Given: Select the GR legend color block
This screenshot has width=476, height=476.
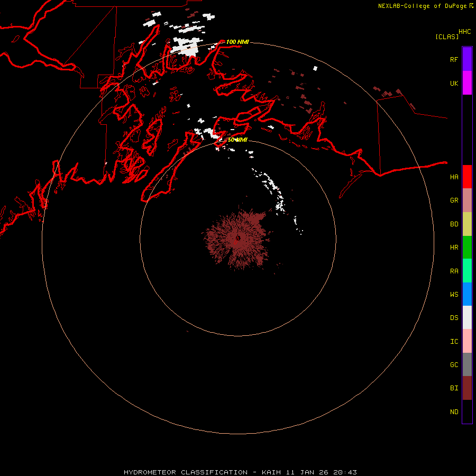Looking at the screenshot, I should point(467,200).
